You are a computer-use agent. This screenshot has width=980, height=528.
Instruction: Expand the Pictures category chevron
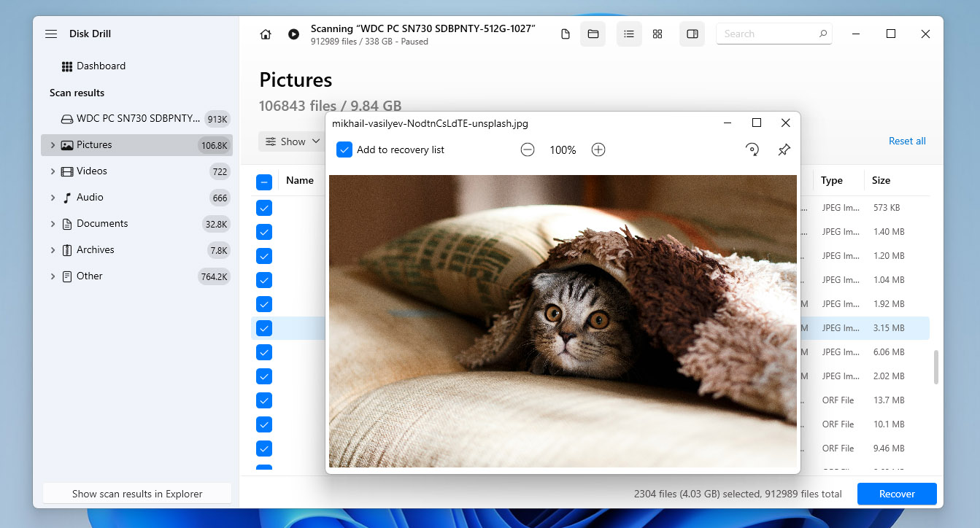pos(53,145)
